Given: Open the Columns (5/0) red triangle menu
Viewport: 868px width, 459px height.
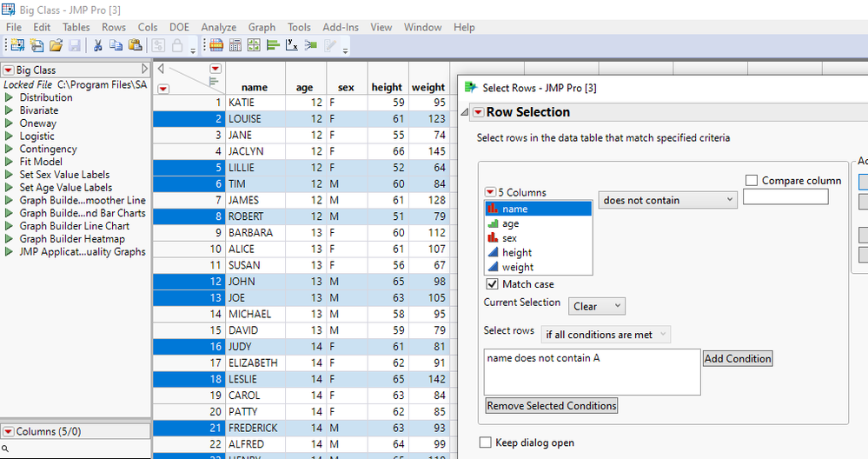Looking at the screenshot, I should [9, 432].
